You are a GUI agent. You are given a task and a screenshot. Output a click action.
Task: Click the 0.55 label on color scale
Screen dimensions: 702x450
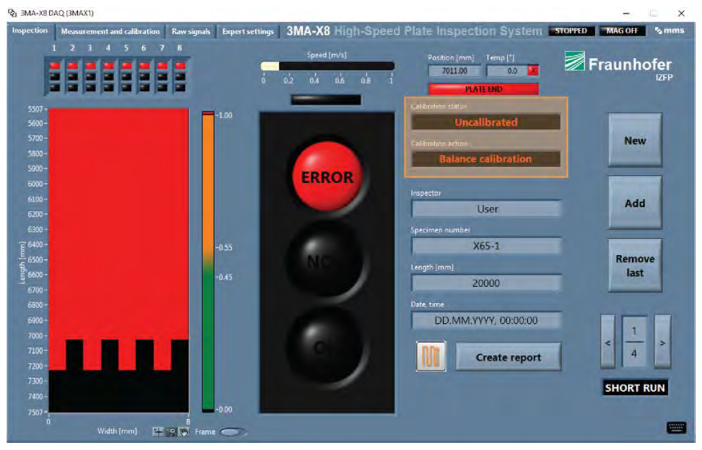coord(224,247)
